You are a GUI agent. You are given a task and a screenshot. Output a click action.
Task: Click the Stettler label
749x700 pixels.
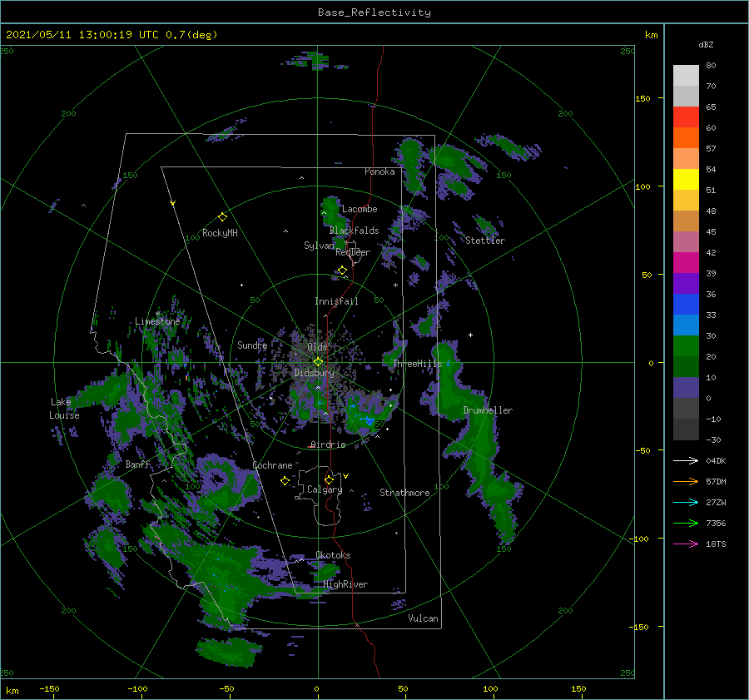pos(485,241)
